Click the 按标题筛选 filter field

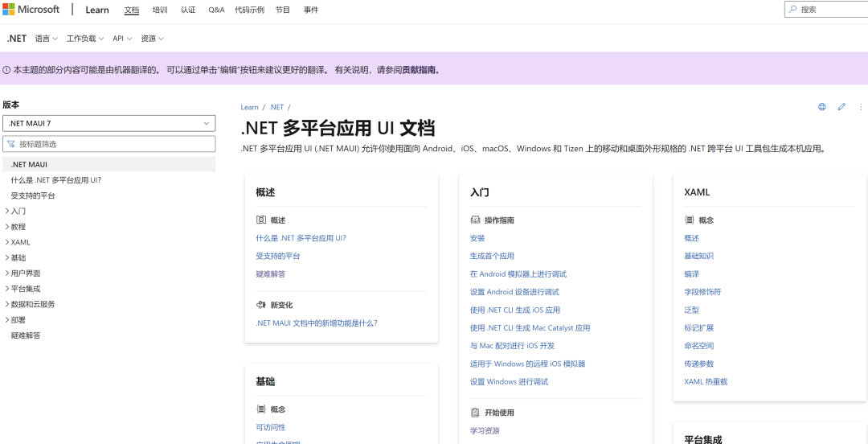pos(109,144)
